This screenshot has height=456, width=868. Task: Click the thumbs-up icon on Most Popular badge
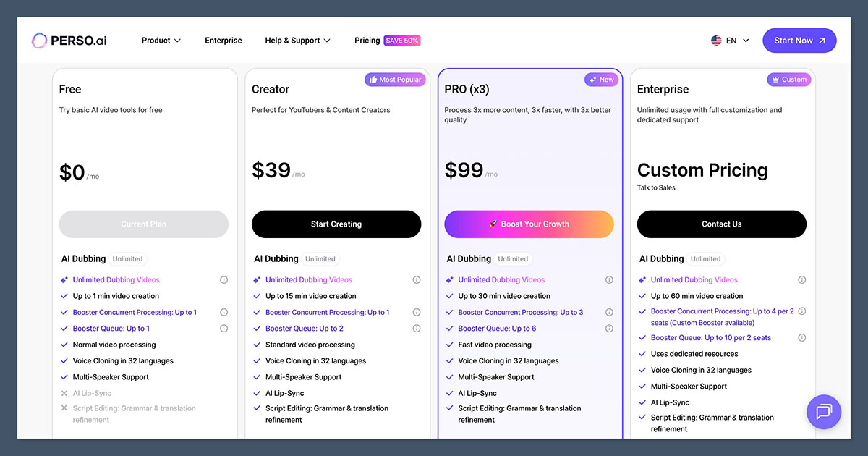373,79
